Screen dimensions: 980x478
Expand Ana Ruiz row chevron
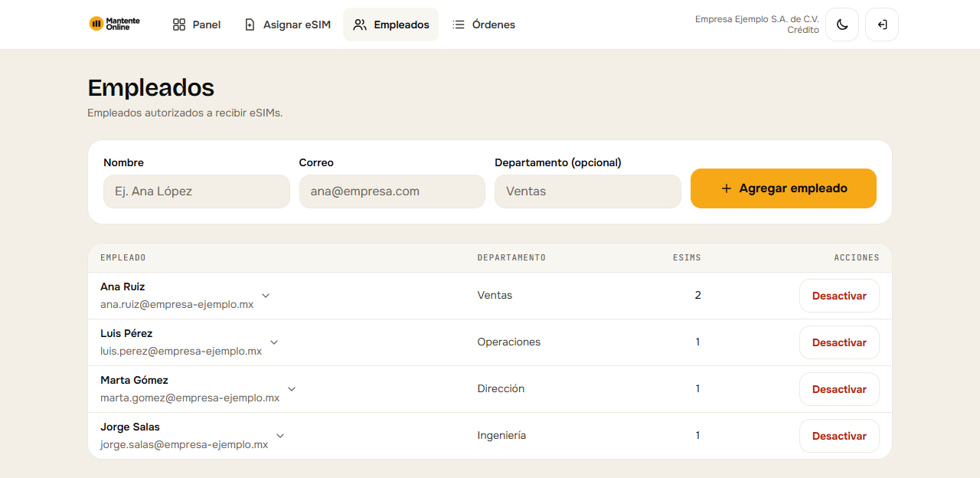coord(266,296)
